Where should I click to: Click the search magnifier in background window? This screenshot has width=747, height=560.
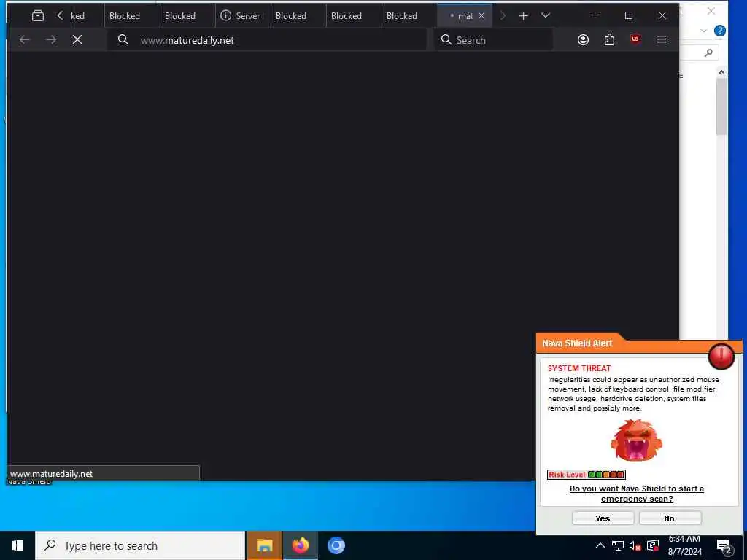click(708, 52)
